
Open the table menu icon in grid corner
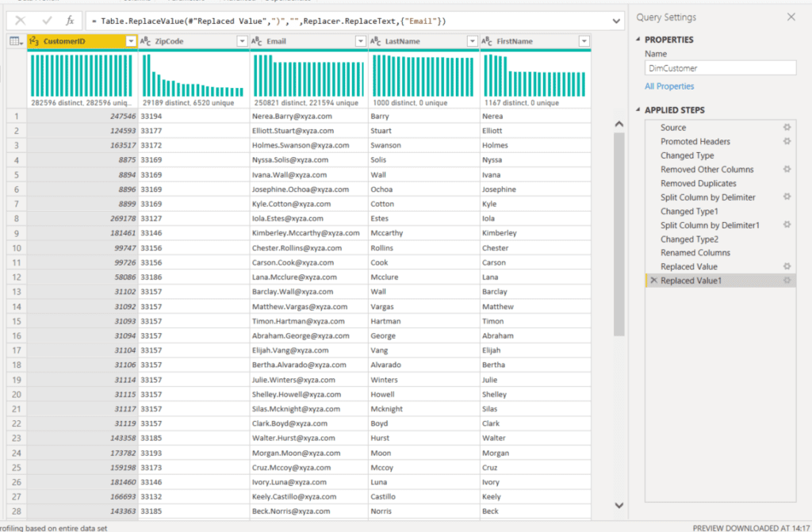[17, 41]
